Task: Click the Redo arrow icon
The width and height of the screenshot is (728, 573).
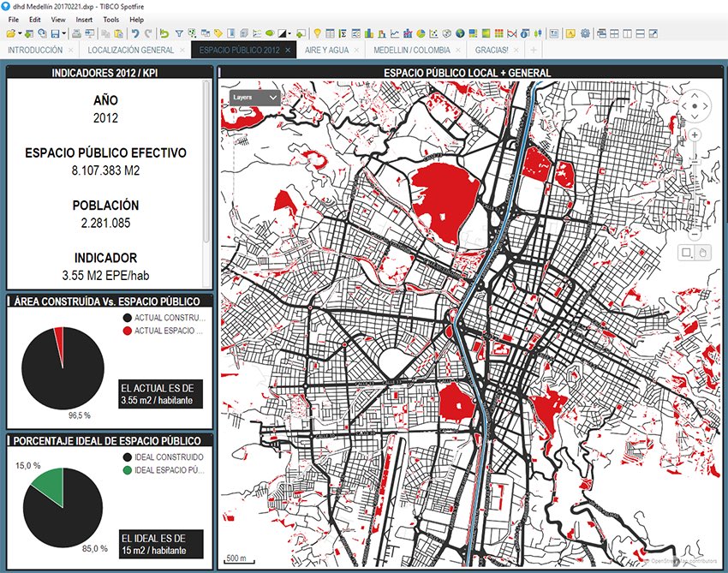Action: point(148,33)
